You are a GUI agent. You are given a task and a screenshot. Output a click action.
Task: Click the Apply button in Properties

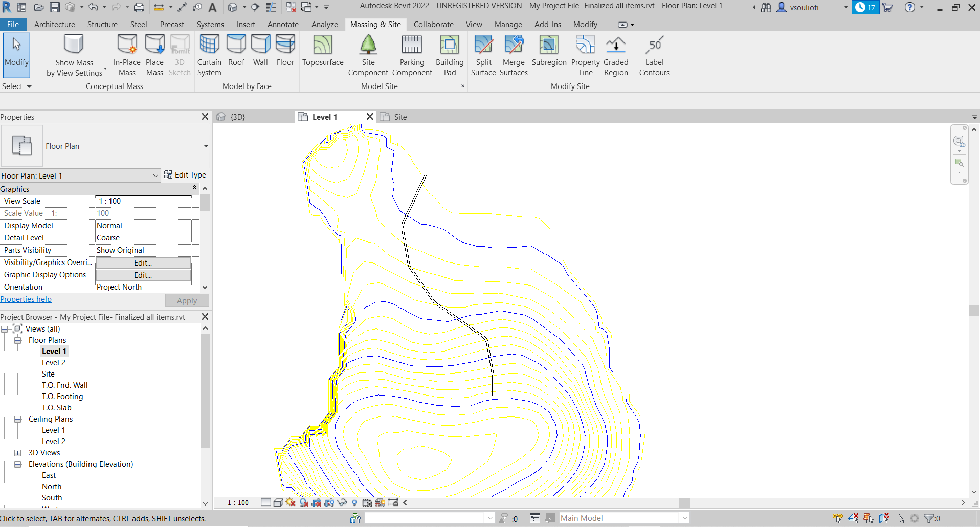click(x=187, y=301)
